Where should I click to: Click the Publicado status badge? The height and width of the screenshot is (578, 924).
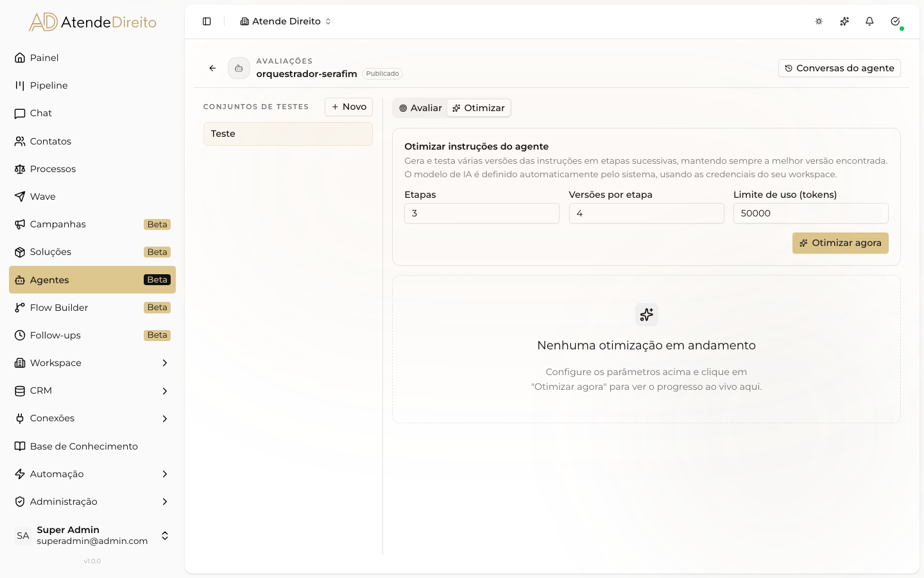[x=382, y=74]
